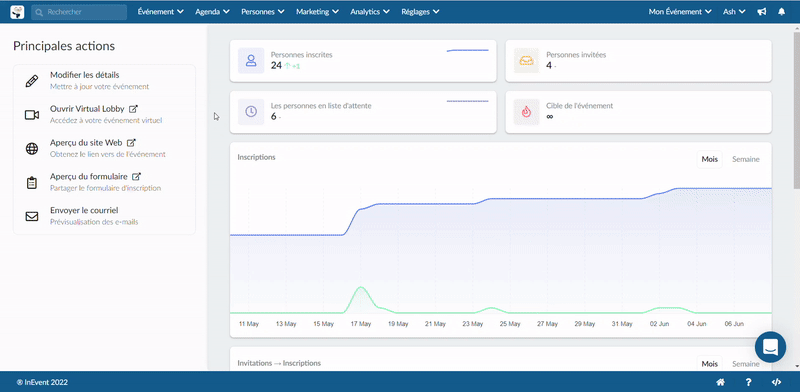Click the magnifier icon in the search box

tap(39, 12)
